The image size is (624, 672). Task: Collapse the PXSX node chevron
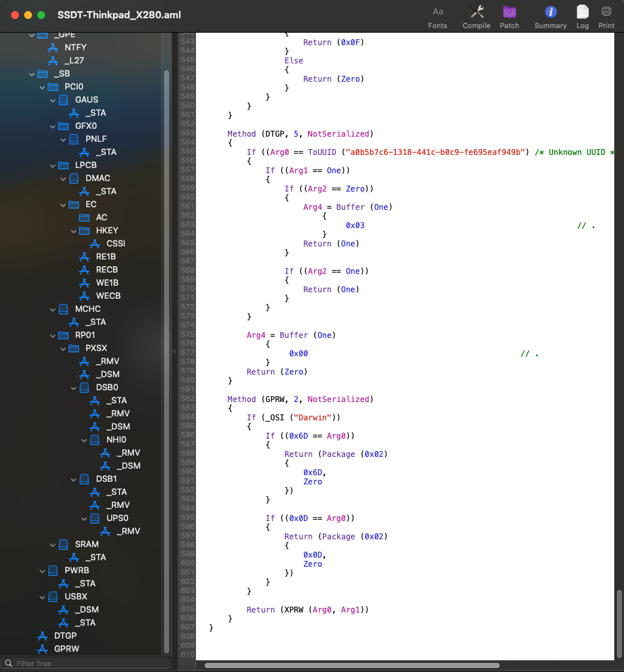pos(63,349)
